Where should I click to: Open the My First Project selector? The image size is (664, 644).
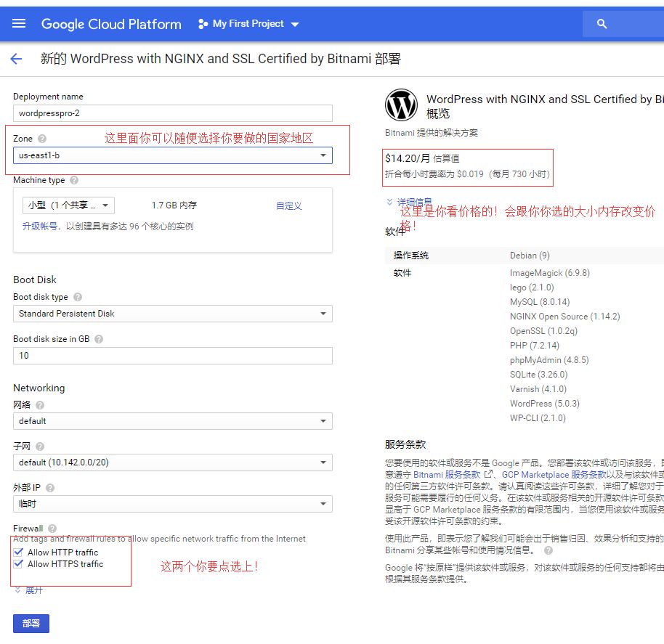point(248,24)
